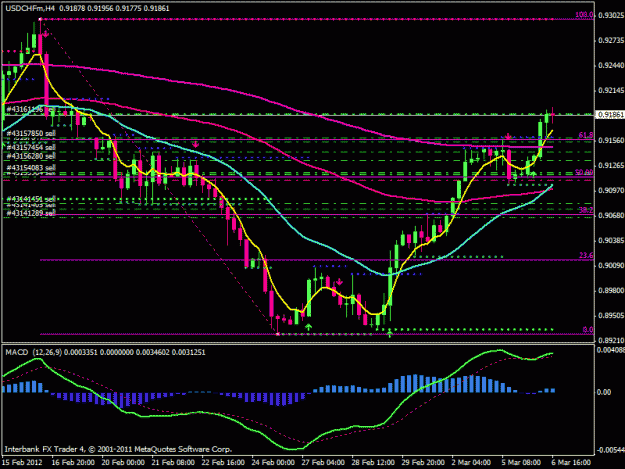Click the 6 Mar 16:00 time label

[571, 463]
